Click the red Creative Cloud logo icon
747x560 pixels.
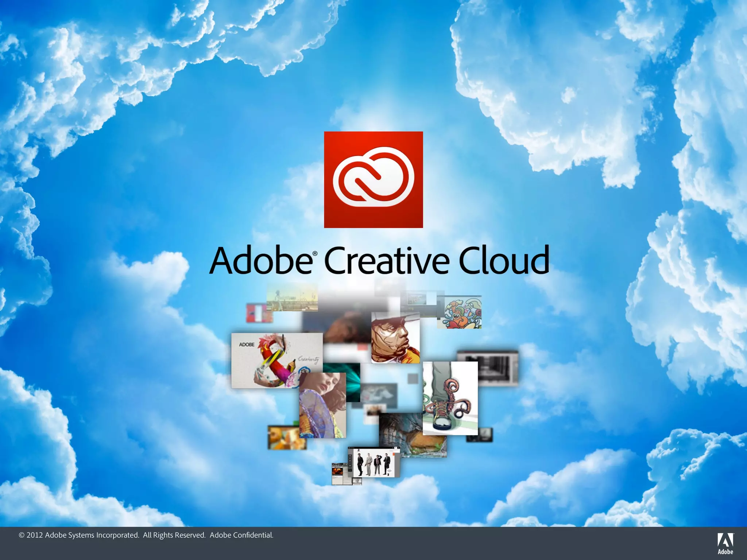click(373, 180)
